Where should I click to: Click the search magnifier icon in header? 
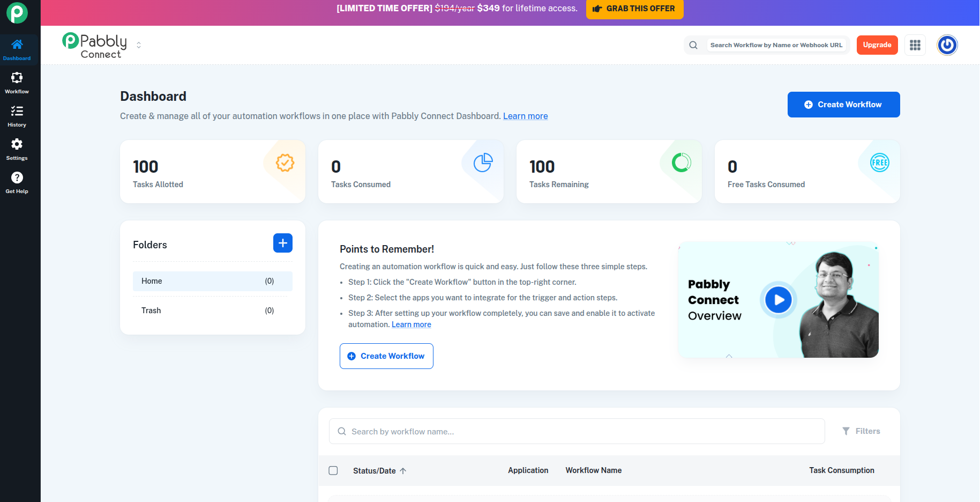pyautogui.click(x=693, y=45)
